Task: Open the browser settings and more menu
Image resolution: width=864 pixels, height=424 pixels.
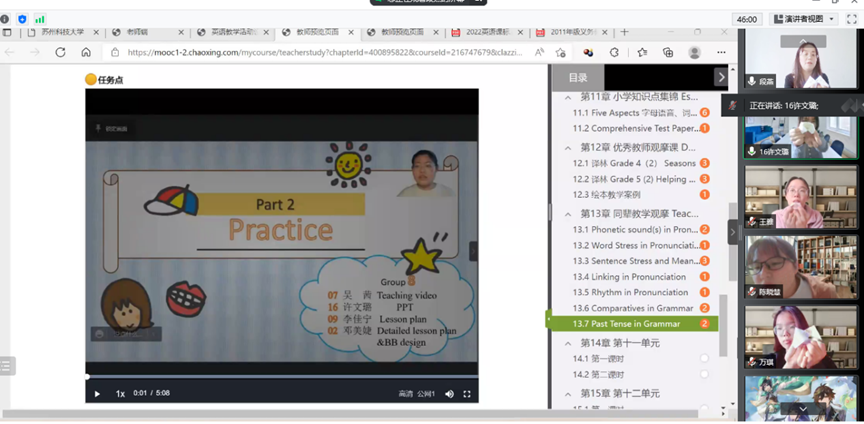Action: click(x=721, y=52)
